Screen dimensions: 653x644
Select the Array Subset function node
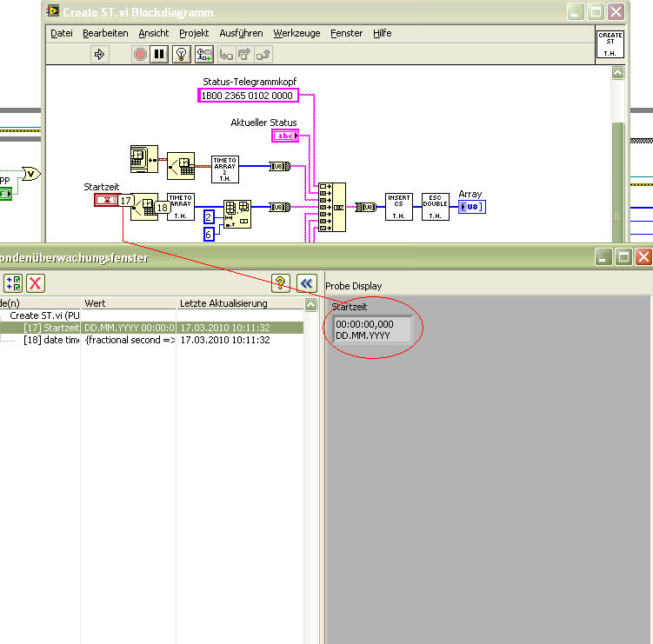pyautogui.click(x=237, y=214)
